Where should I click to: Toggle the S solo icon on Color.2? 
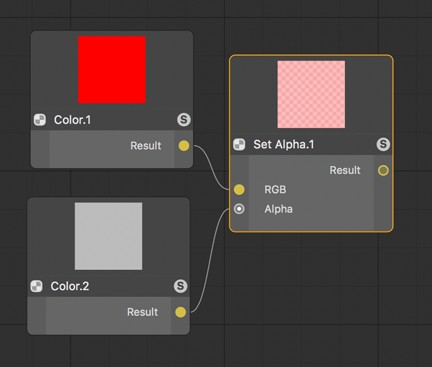180,286
